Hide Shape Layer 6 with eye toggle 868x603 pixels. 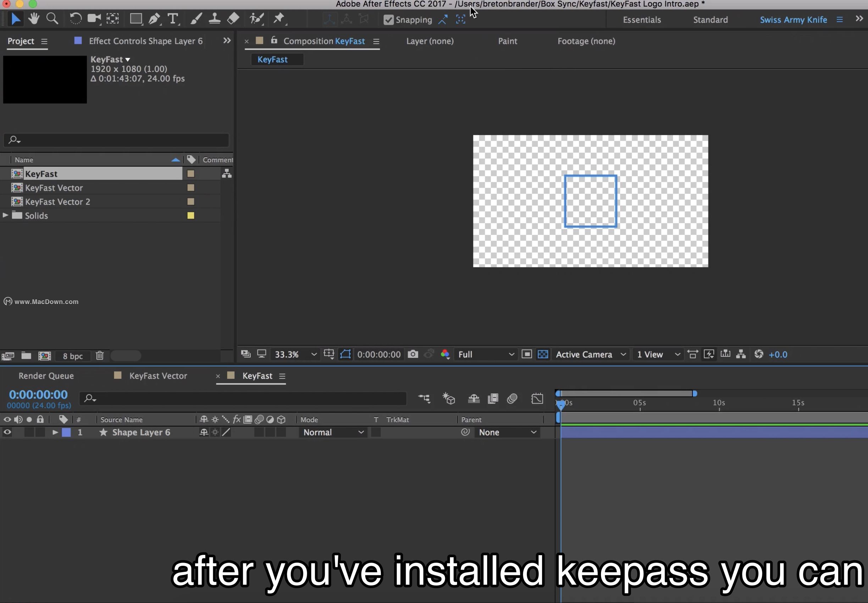[7, 432]
